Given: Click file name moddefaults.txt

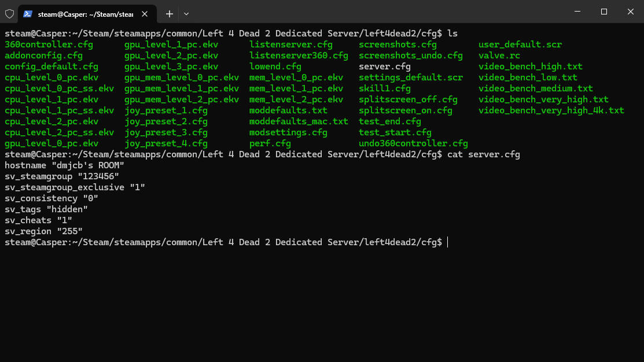Looking at the screenshot, I should tap(288, 110).
